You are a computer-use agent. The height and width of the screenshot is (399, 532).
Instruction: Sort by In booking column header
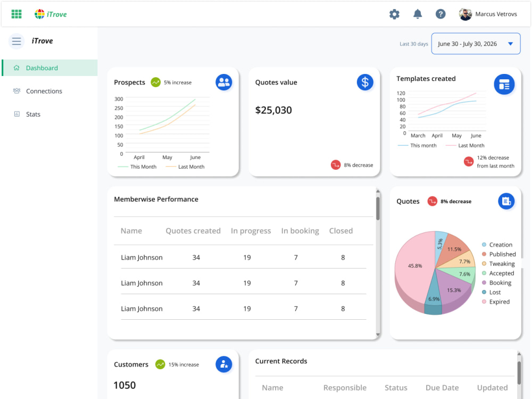click(x=300, y=231)
